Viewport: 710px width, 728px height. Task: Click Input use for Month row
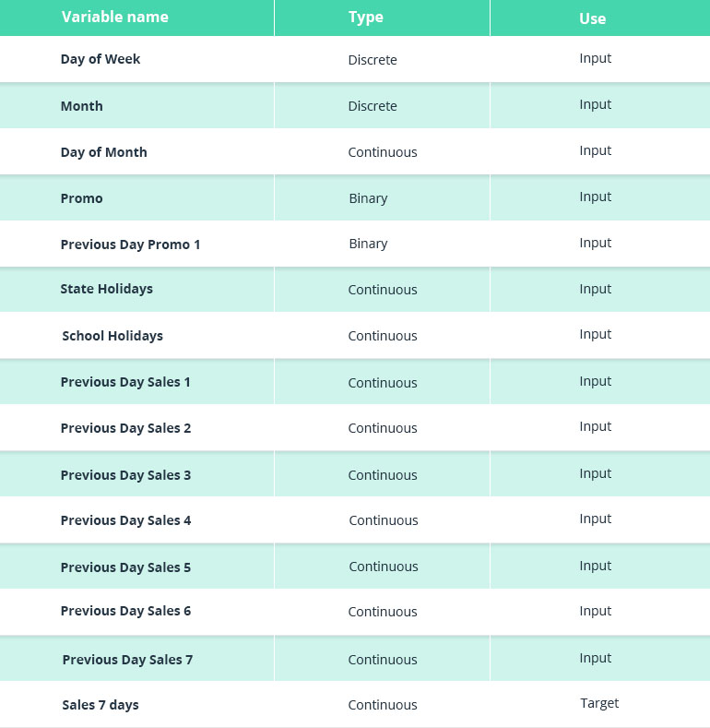[596, 104]
